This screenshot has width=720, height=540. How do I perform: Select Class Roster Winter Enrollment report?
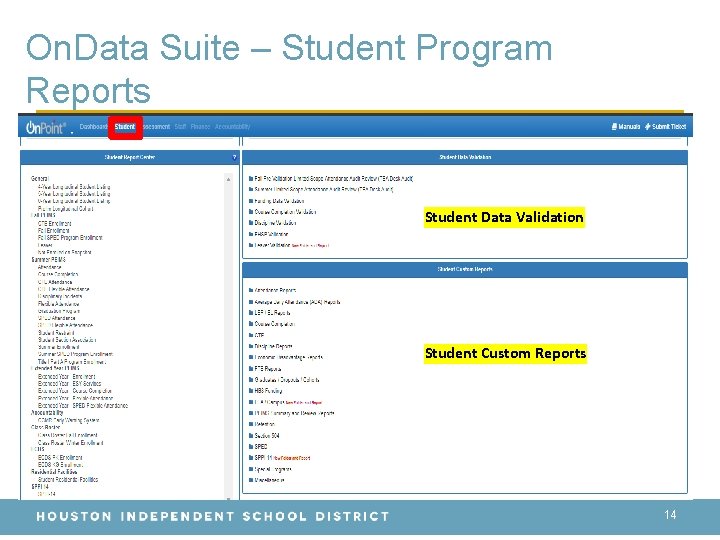[x=70, y=443]
